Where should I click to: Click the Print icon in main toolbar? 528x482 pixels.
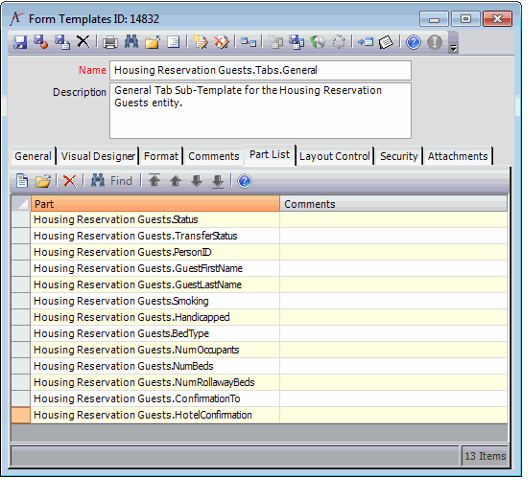pos(110,42)
